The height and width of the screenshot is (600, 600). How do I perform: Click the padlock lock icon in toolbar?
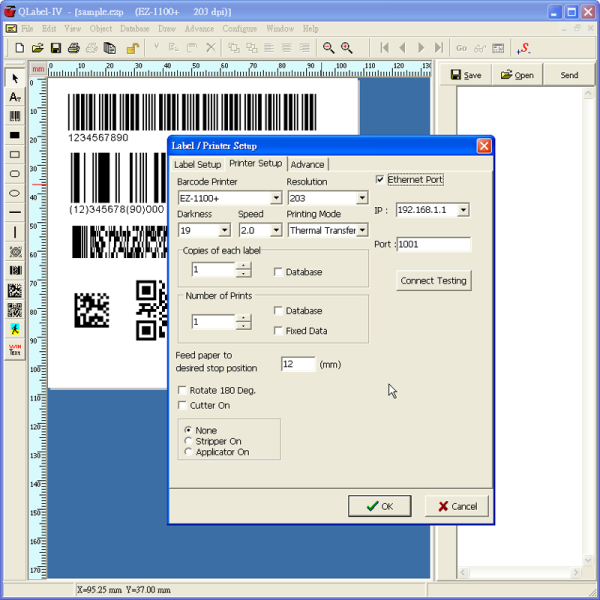tap(132, 48)
